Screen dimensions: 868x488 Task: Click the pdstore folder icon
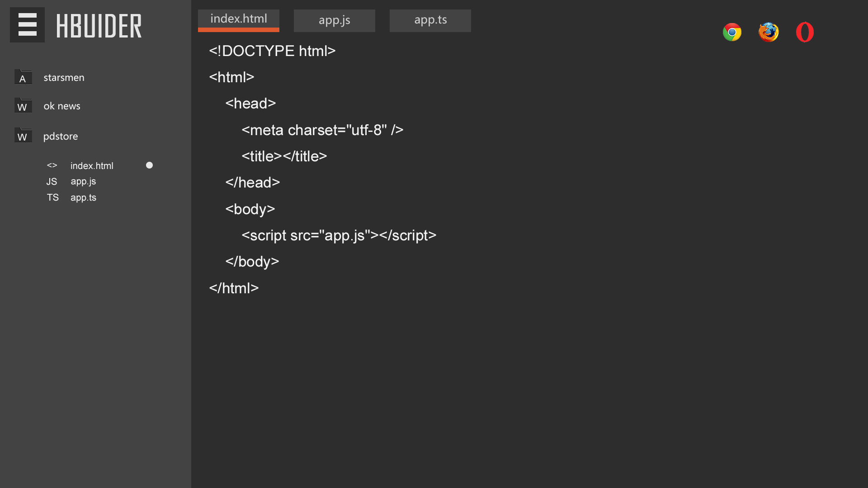[23, 136]
